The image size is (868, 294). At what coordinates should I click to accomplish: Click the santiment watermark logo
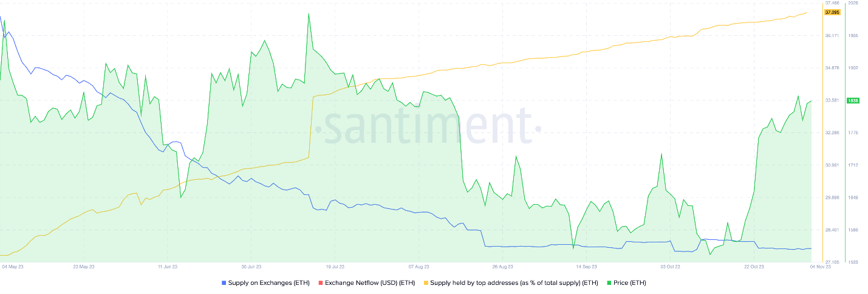432,126
